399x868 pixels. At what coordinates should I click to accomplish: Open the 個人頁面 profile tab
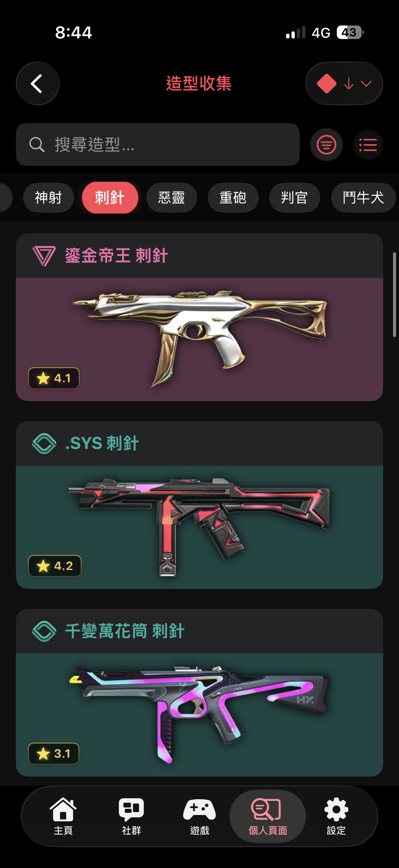coord(268,816)
